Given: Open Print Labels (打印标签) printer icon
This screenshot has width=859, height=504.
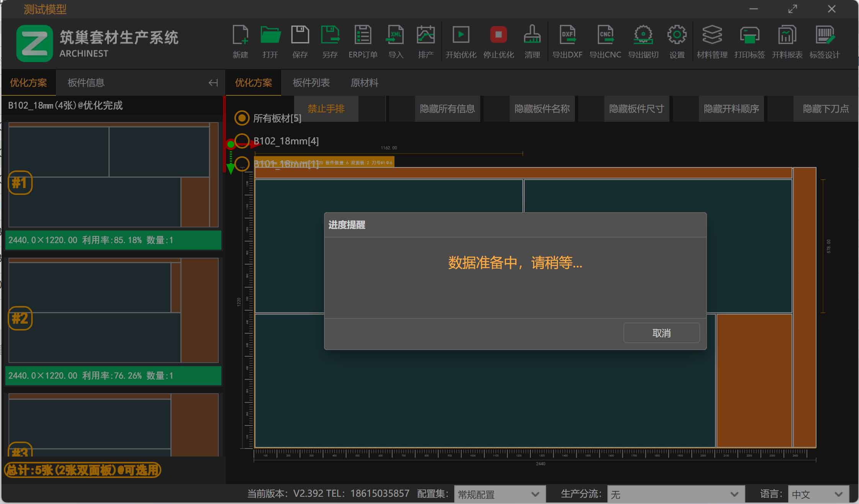Looking at the screenshot, I should 749,35.
